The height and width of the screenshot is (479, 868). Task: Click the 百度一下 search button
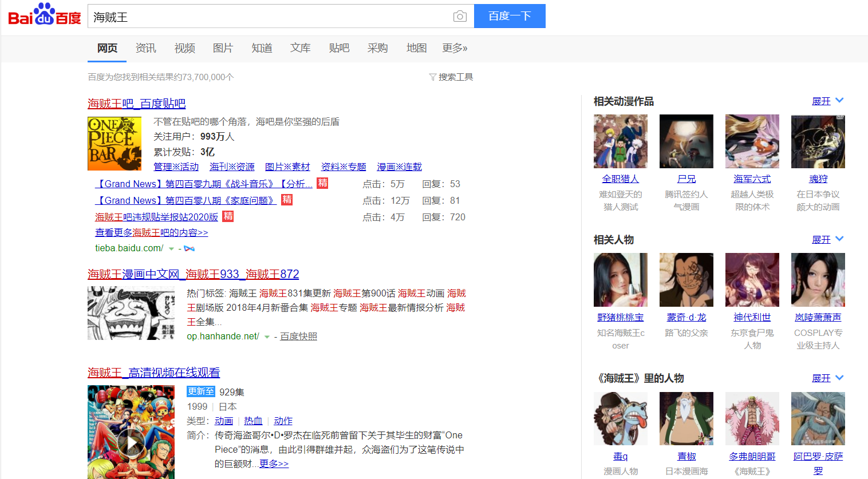coord(509,16)
